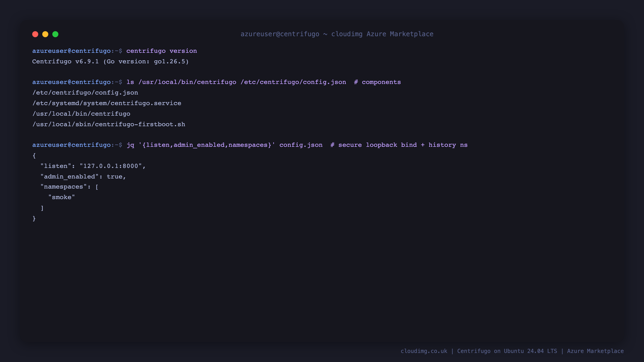The height and width of the screenshot is (362, 644).
Task: Click the "admin_enabled": true line
Action: click(83, 176)
